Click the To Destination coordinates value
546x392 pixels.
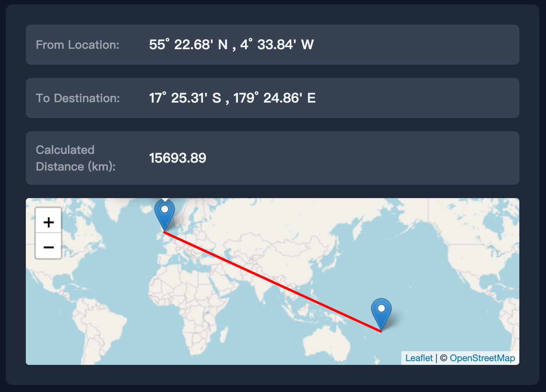point(232,98)
